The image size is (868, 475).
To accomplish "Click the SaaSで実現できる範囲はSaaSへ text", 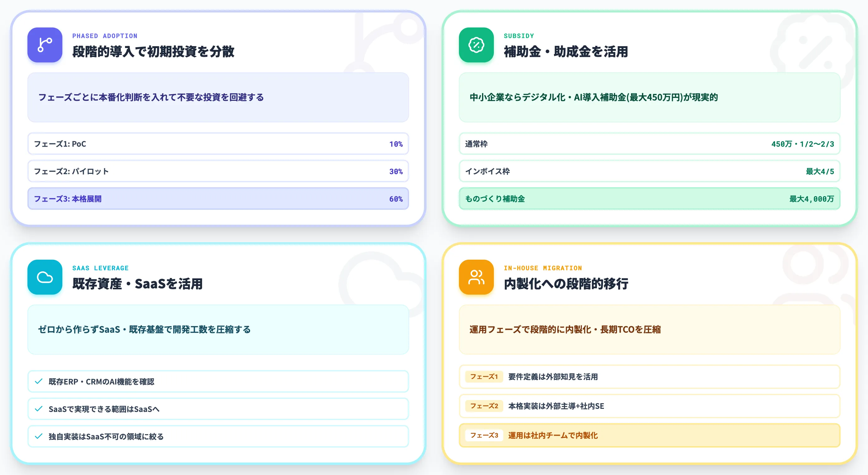I will pyautogui.click(x=104, y=409).
